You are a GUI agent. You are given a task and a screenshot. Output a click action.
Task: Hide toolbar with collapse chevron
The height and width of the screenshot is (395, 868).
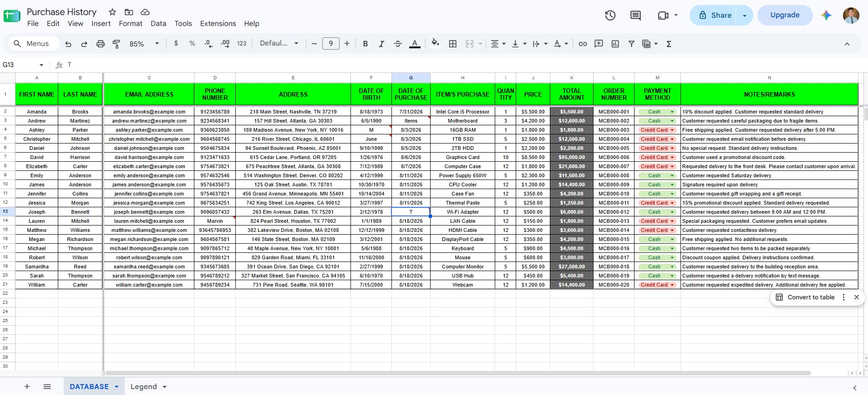[x=847, y=44]
